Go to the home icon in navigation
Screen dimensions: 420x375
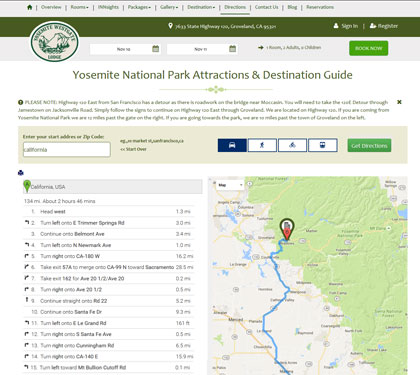pyautogui.click(x=30, y=7)
